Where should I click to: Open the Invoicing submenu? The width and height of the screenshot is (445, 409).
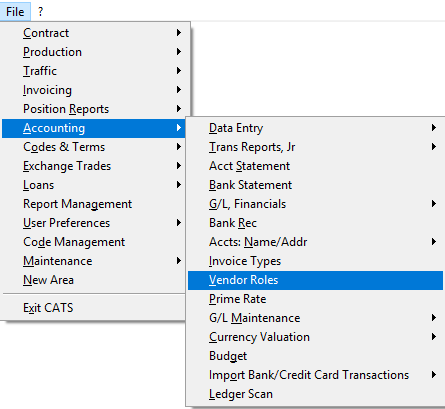[x=94, y=90]
